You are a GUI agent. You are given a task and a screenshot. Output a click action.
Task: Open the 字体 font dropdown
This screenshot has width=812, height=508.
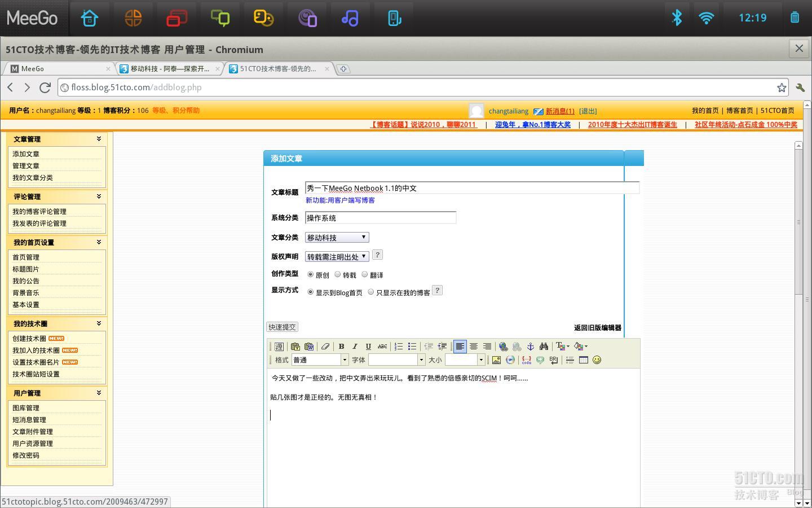pos(396,360)
